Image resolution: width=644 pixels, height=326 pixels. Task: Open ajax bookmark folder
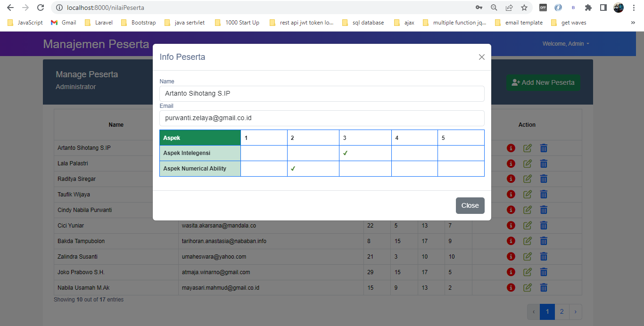(404, 23)
